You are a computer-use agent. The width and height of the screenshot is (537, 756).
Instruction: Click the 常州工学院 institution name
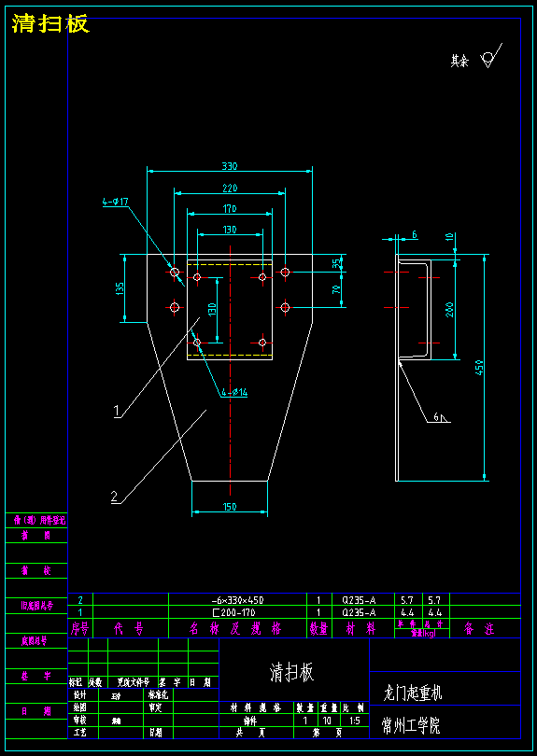(x=411, y=724)
